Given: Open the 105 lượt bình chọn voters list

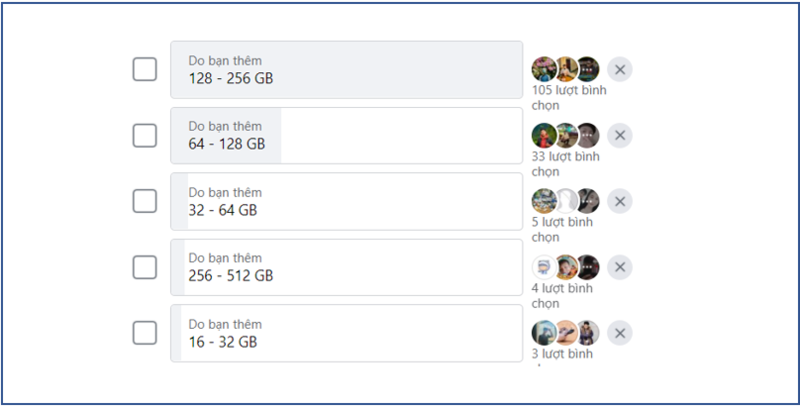Looking at the screenshot, I should (x=568, y=97).
